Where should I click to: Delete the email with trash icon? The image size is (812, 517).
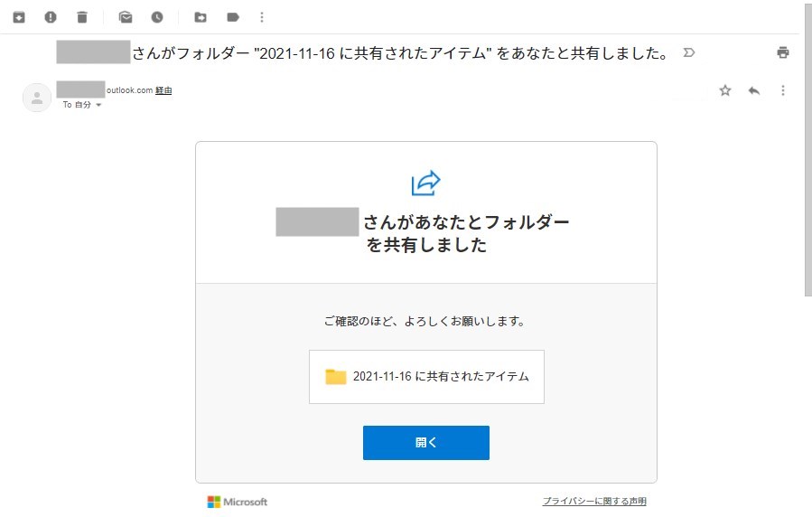point(82,17)
